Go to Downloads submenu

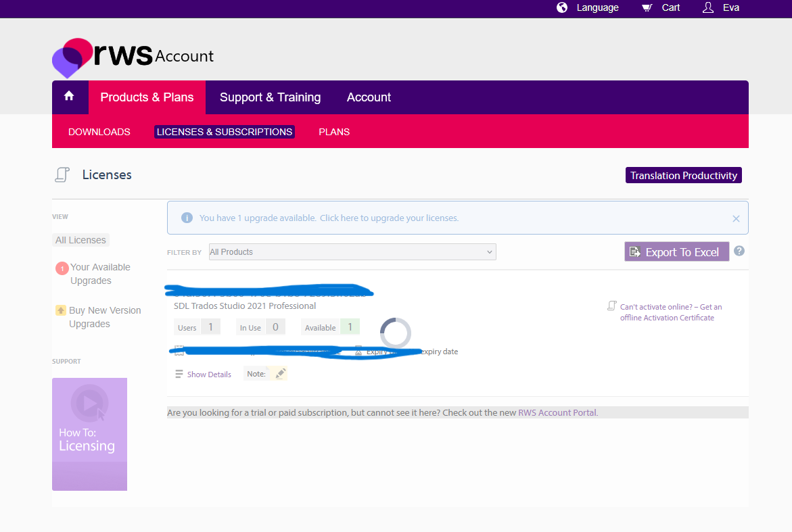(99, 132)
